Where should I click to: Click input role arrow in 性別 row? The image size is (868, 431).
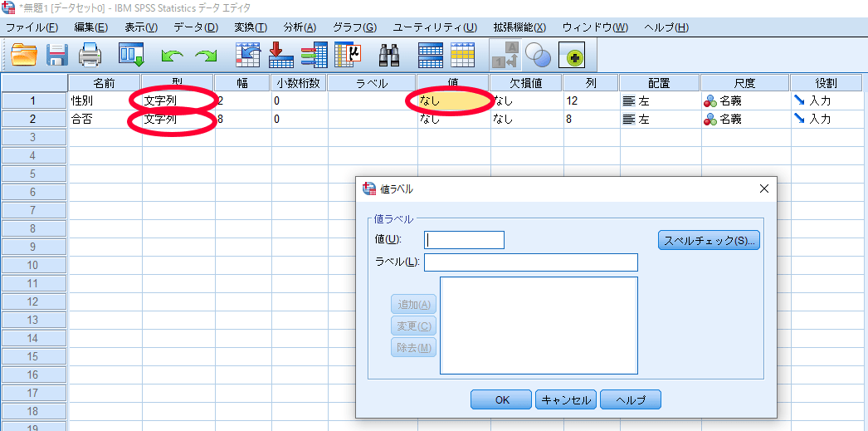(799, 100)
